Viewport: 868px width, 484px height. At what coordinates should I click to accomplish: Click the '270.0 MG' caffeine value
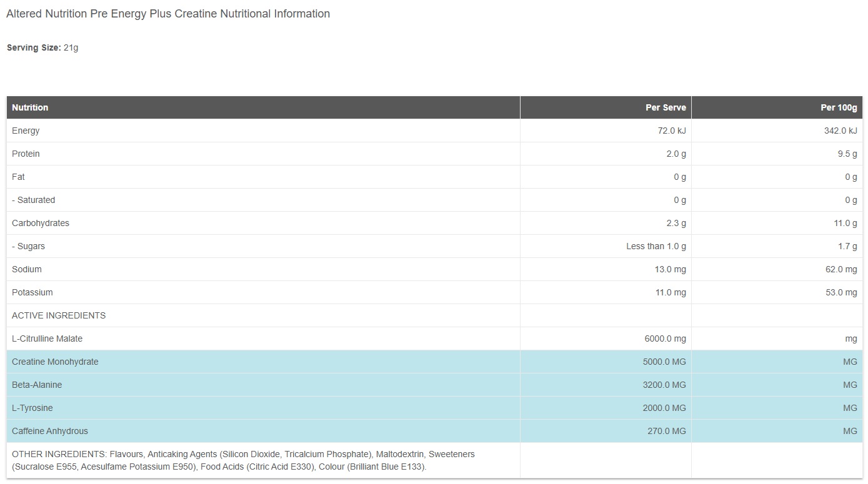[x=667, y=431]
